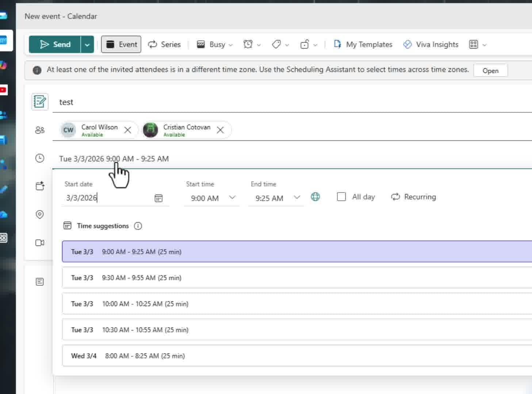Switch to the Series tab

click(164, 44)
